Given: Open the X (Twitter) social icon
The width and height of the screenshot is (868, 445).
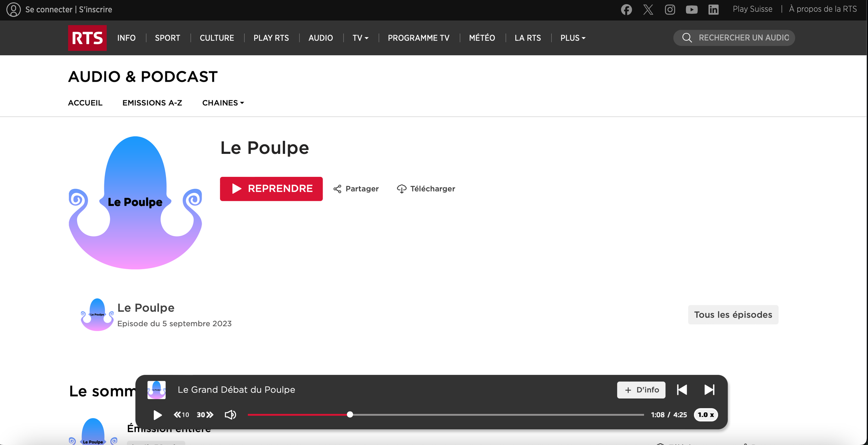Looking at the screenshot, I should tap(648, 9).
